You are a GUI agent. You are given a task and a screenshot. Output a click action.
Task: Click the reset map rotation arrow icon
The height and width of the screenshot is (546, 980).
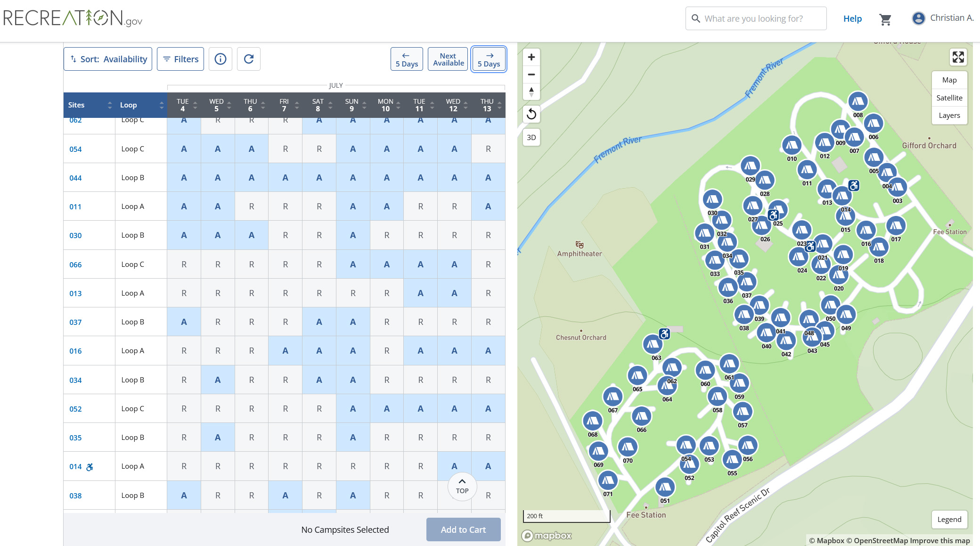click(x=531, y=114)
